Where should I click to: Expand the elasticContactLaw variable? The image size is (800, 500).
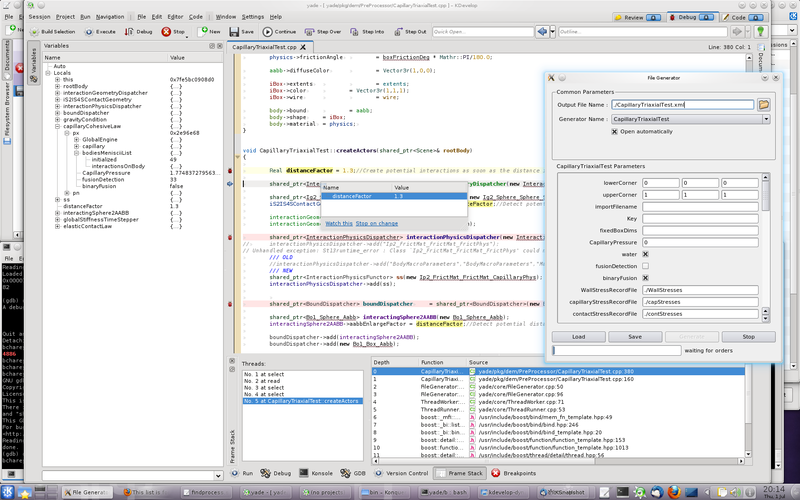58,226
